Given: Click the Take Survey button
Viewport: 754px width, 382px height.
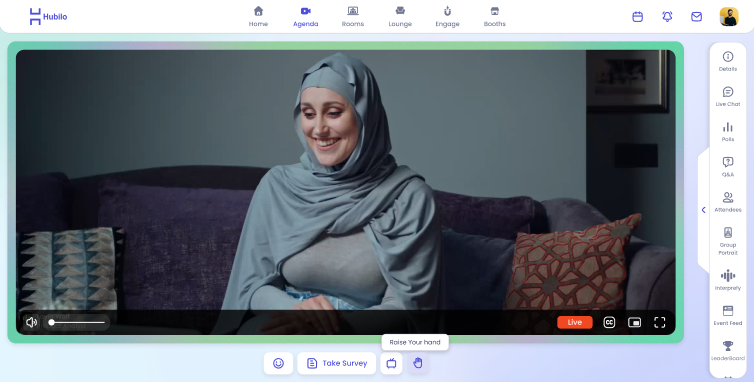Looking at the screenshot, I should (x=337, y=363).
